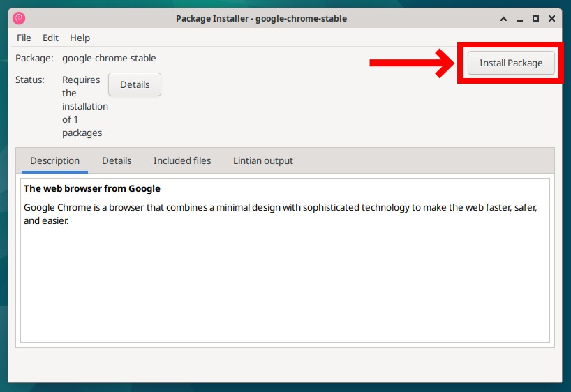
Task: Minimize the Package Installer window
Action: pos(519,19)
